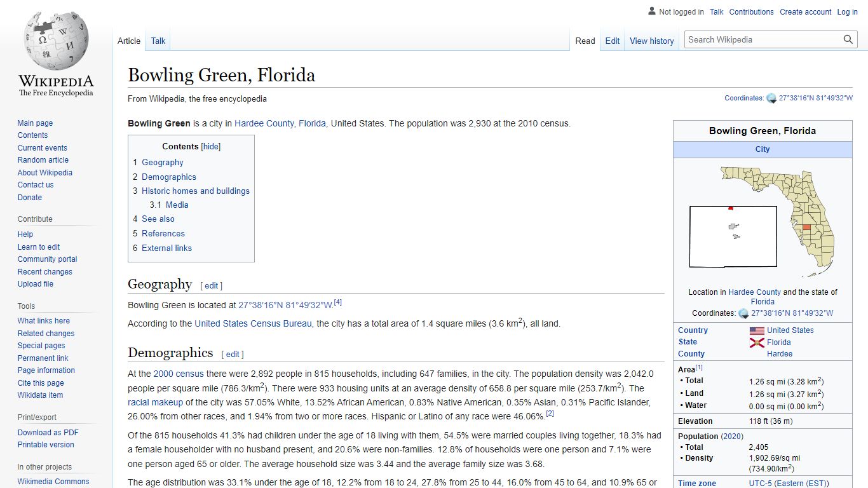Jump to See also in contents
Image resolution: width=868 pixels, height=488 pixels.
(x=158, y=219)
